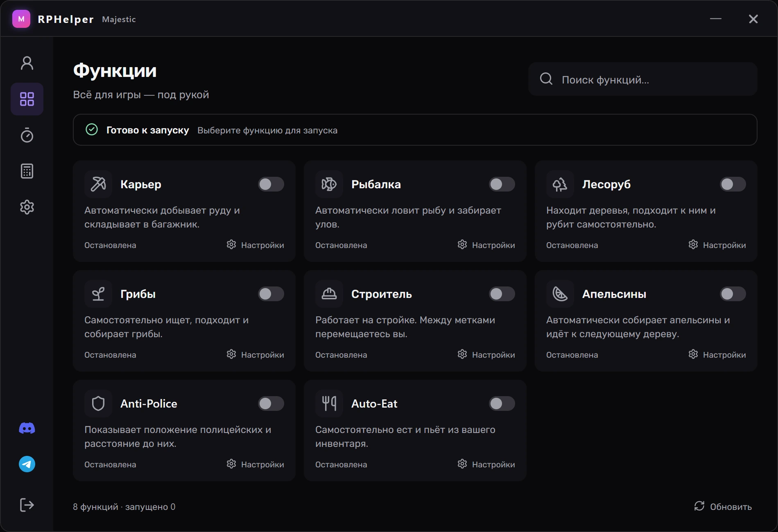The image size is (778, 532).
Task: Click the fish icon on the Рыбалка card
Action: (x=329, y=184)
